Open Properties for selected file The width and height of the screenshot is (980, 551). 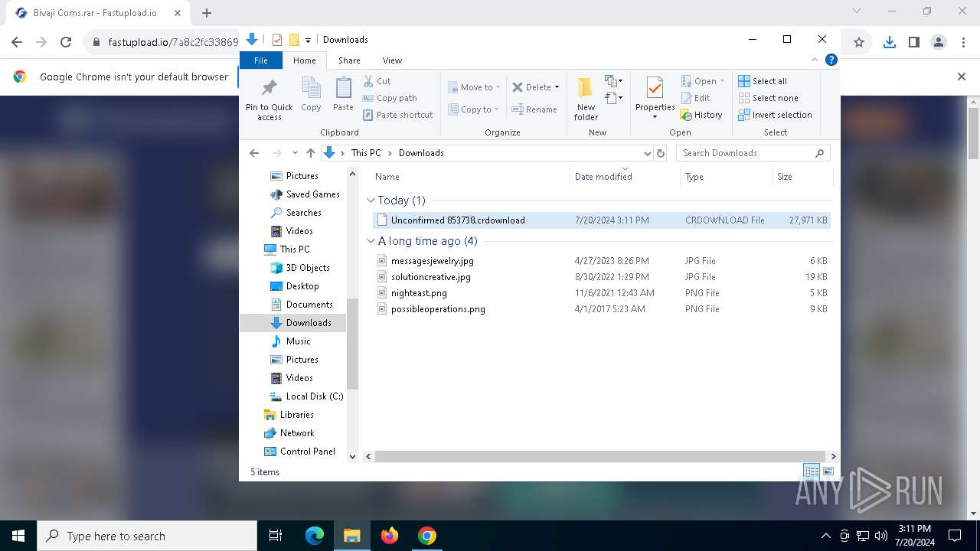coord(655,99)
